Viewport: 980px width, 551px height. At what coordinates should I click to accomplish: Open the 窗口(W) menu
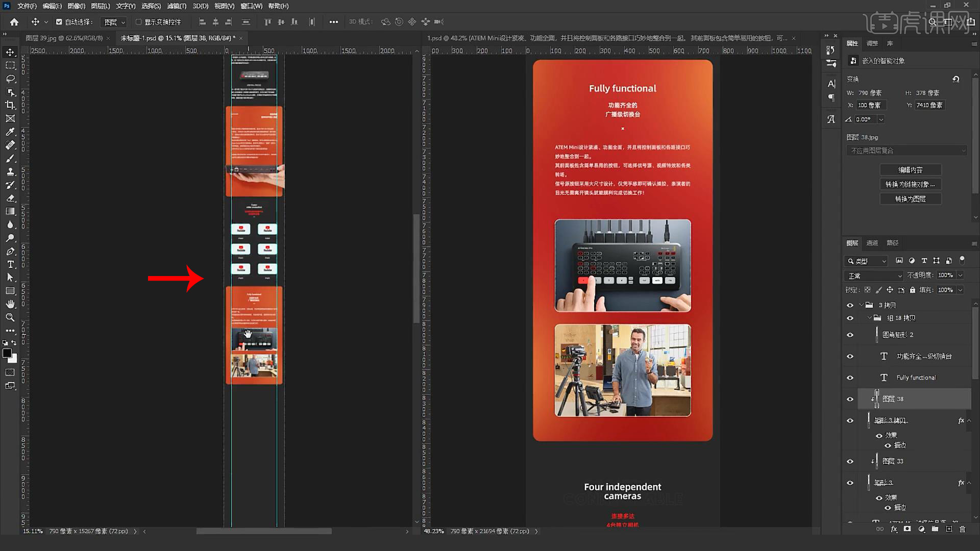[251, 6]
